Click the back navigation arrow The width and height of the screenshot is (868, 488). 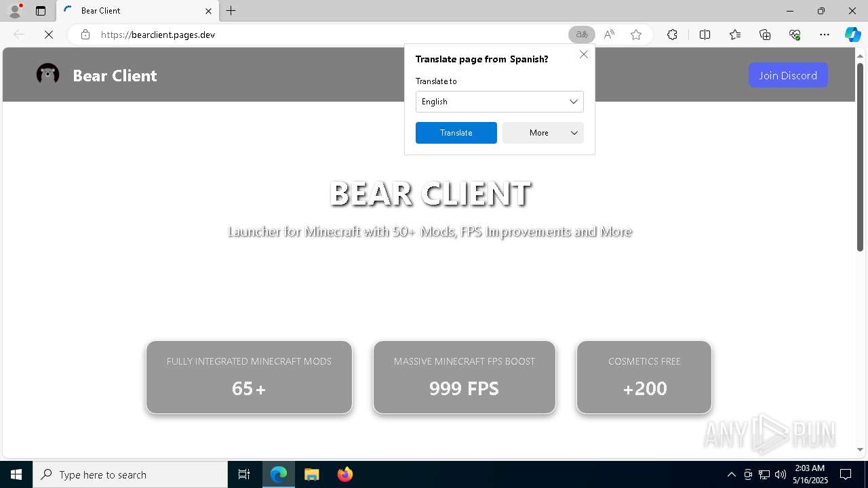[x=19, y=35]
